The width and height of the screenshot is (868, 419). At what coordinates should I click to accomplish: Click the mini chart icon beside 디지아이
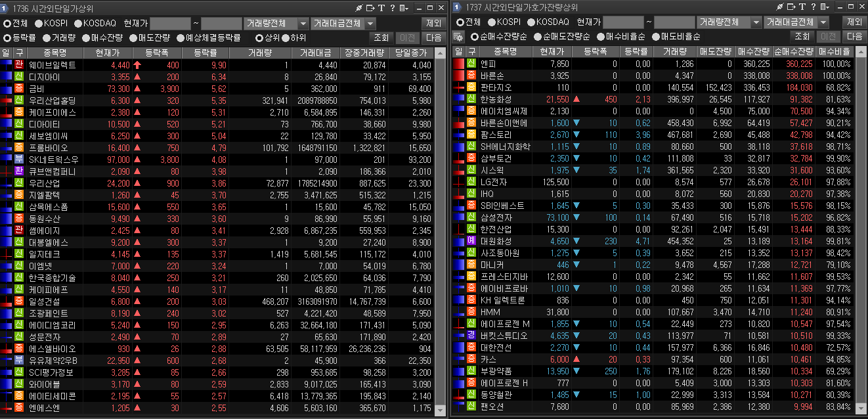point(7,77)
